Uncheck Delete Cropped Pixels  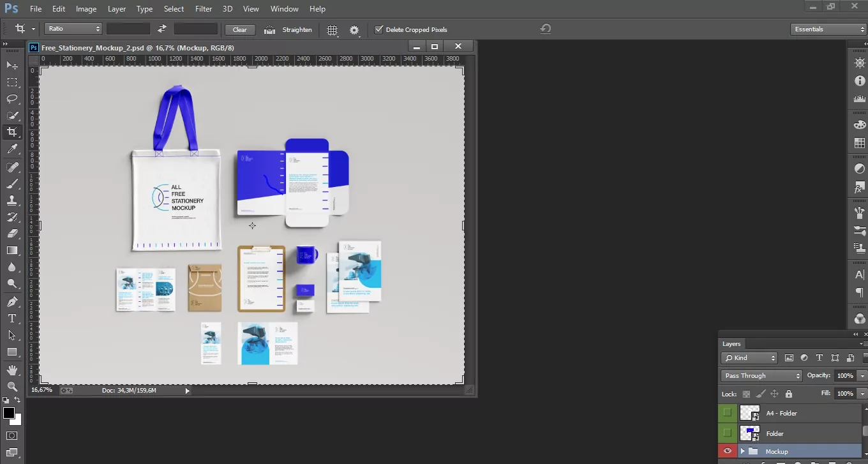[379, 30]
